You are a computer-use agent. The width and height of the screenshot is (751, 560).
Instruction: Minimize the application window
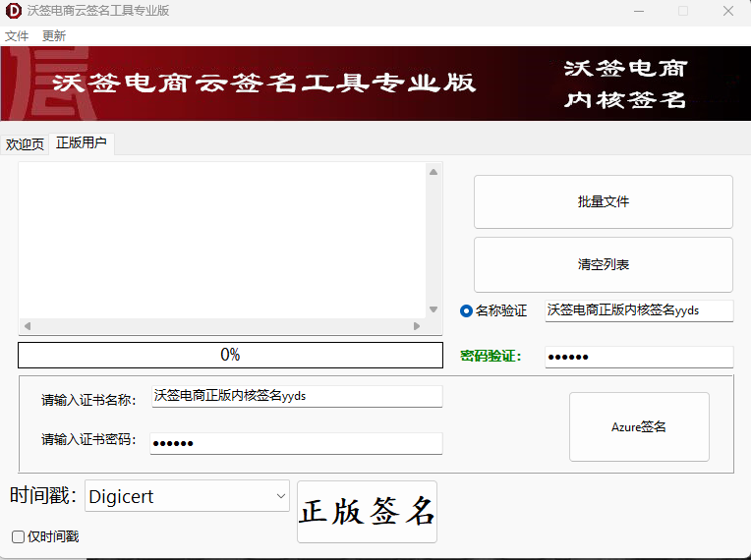[639, 11]
